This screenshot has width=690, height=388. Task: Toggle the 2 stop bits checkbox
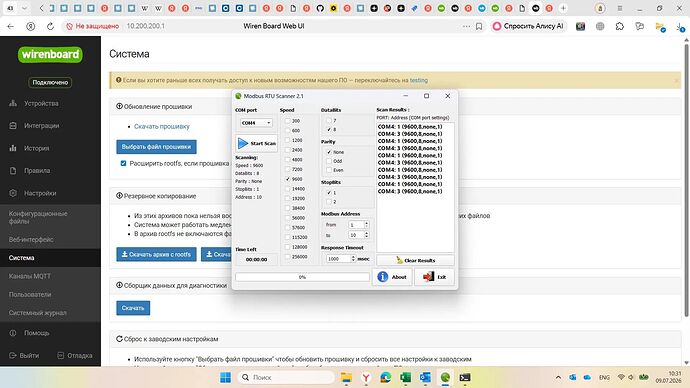(x=329, y=202)
